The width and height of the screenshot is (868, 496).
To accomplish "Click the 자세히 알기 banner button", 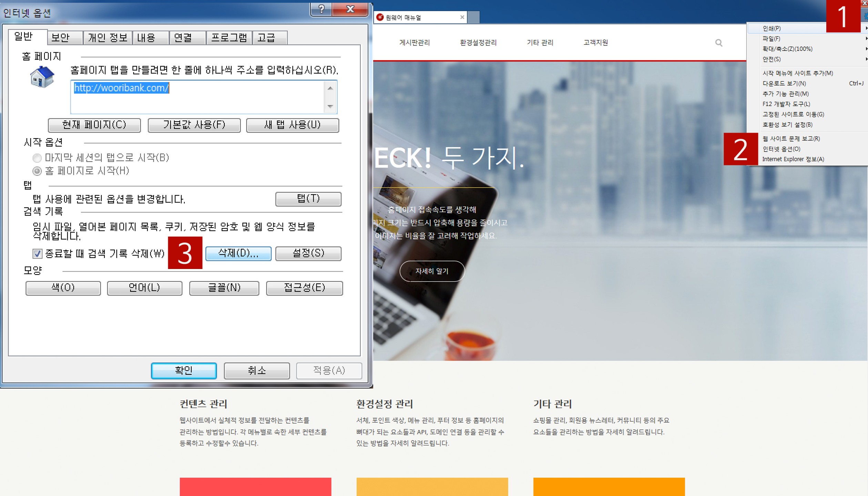I will 432,271.
